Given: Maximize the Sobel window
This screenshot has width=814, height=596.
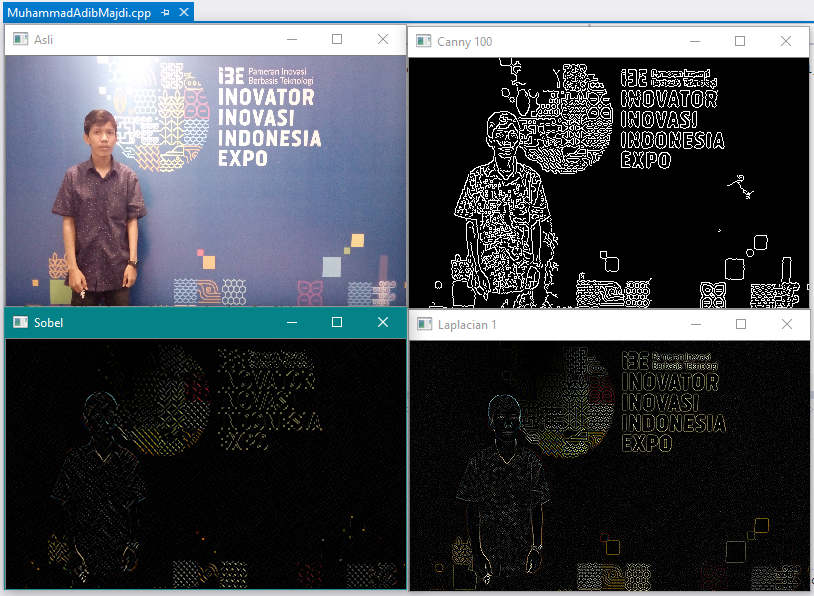Looking at the screenshot, I should (x=336, y=322).
